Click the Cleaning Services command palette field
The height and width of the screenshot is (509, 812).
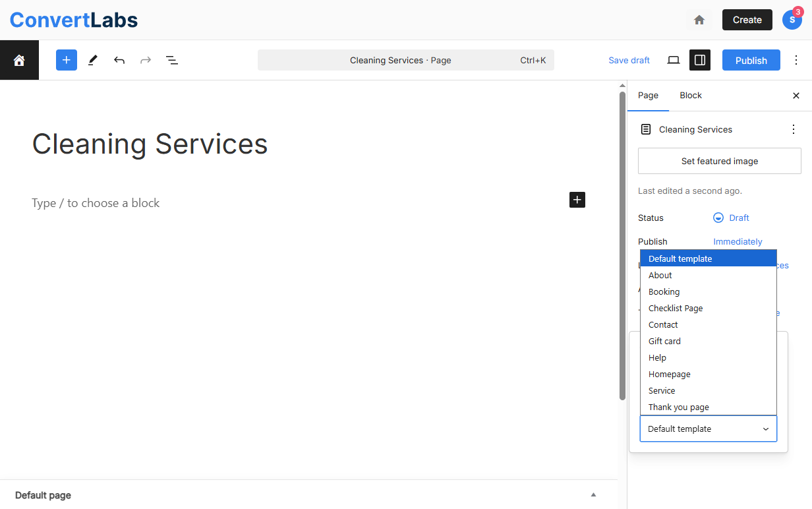[405, 60]
